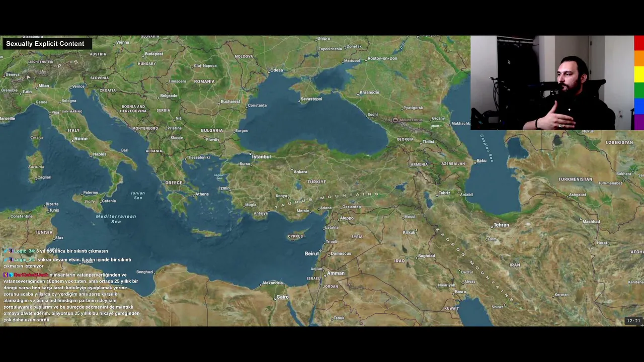Click the ARMENIA country label

tap(419, 164)
